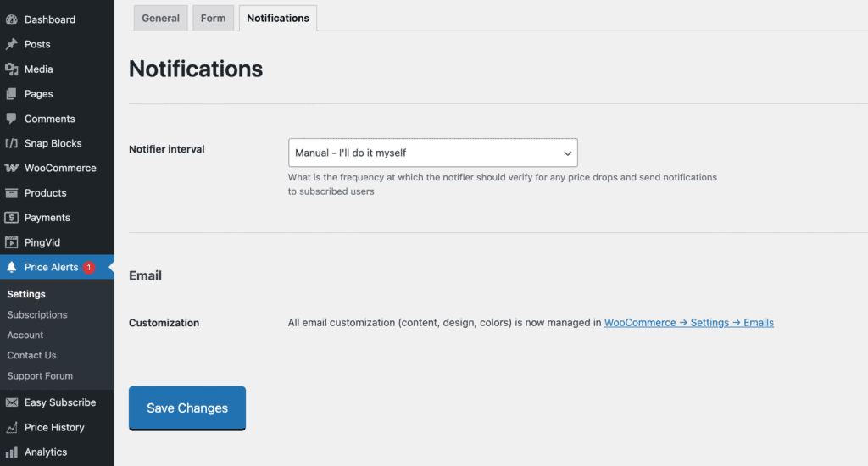The height and width of the screenshot is (466, 868).
Task: Click the Dashboard gauge icon
Action: (12, 19)
